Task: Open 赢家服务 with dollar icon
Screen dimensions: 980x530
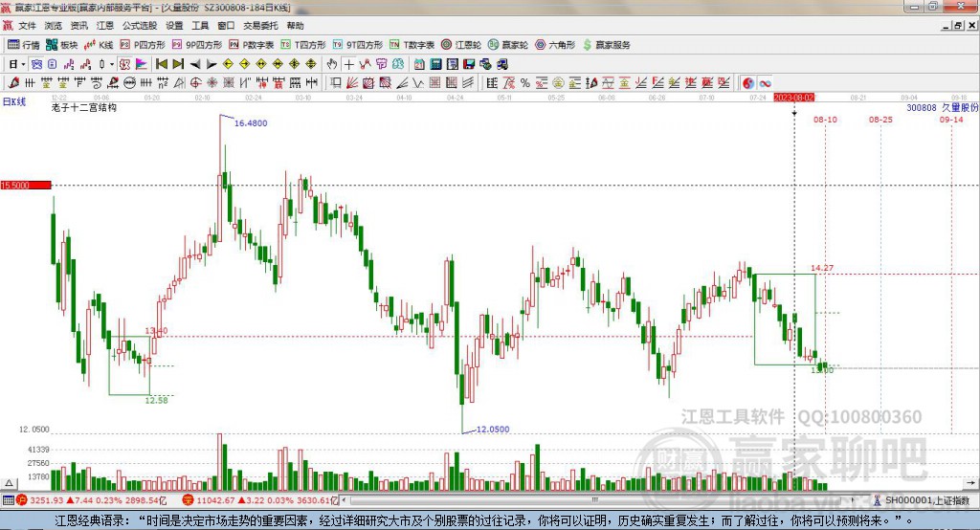Action: pos(607,45)
